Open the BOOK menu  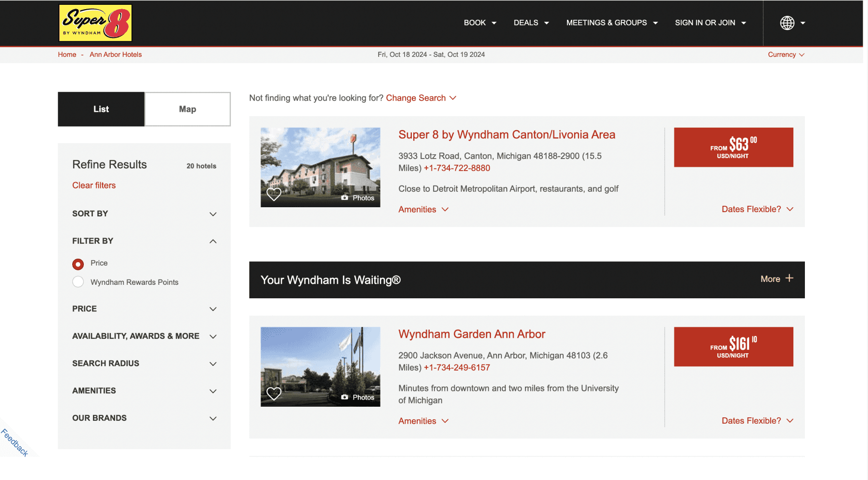480,23
